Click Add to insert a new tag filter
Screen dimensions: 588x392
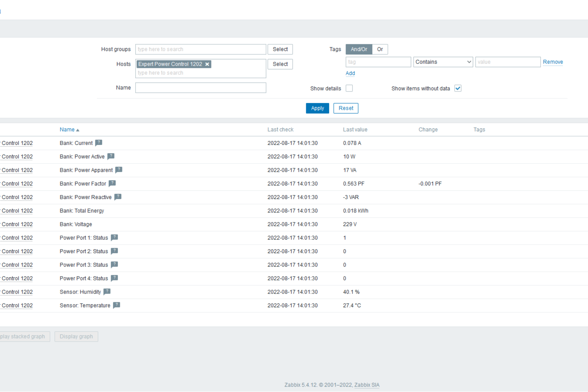click(350, 73)
